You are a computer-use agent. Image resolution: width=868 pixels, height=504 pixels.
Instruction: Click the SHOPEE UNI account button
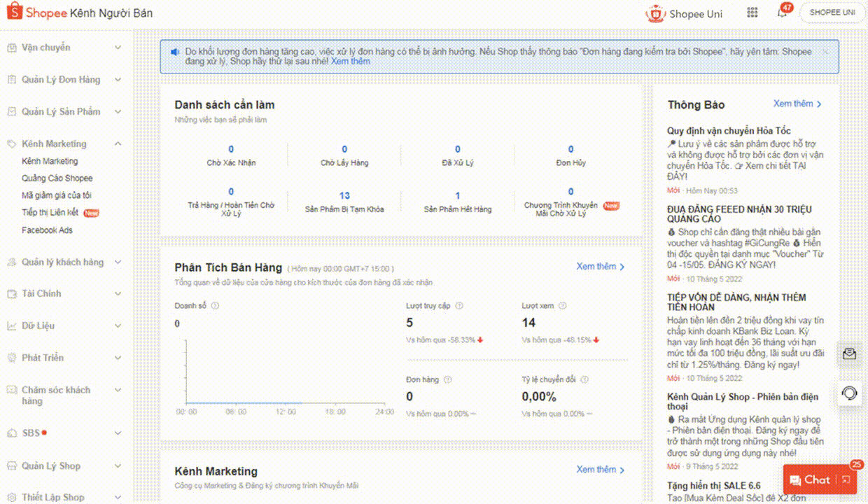tap(832, 13)
